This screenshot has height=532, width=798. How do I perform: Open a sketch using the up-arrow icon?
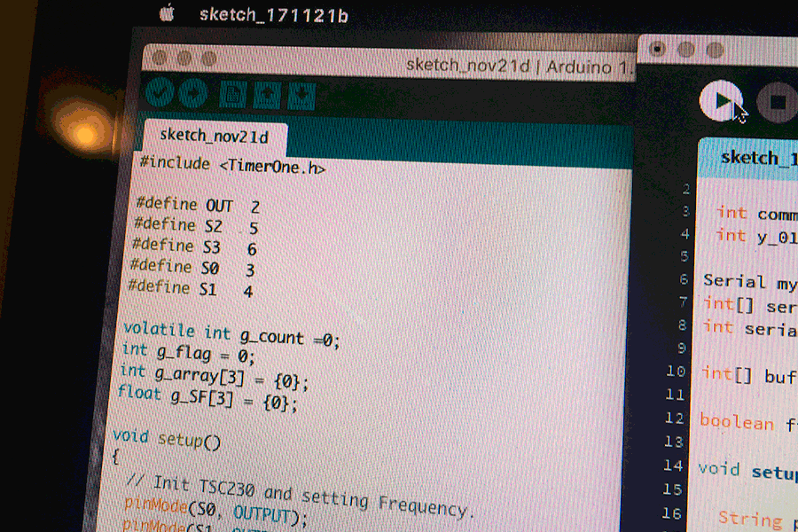point(267,94)
